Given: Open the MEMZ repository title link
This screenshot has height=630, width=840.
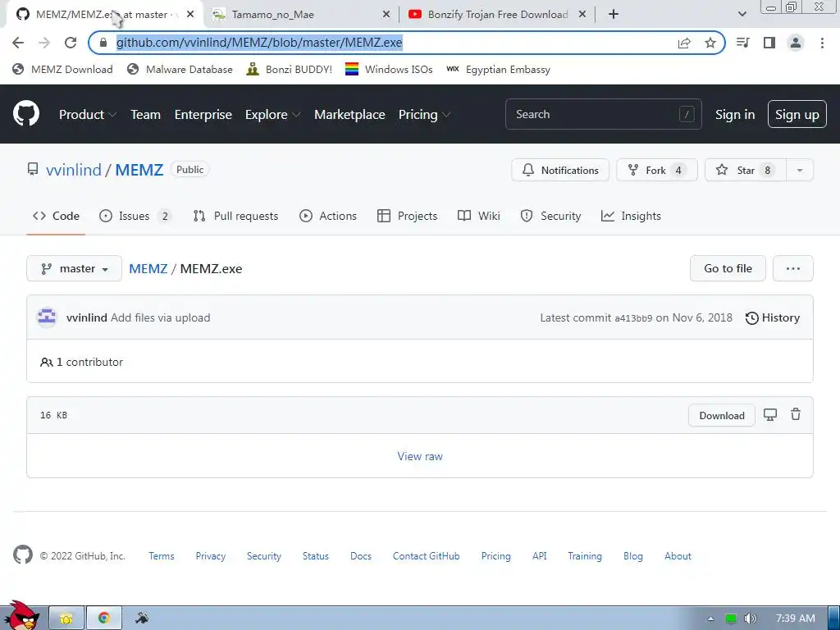Looking at the screenshot, I should tap(139, 170).
